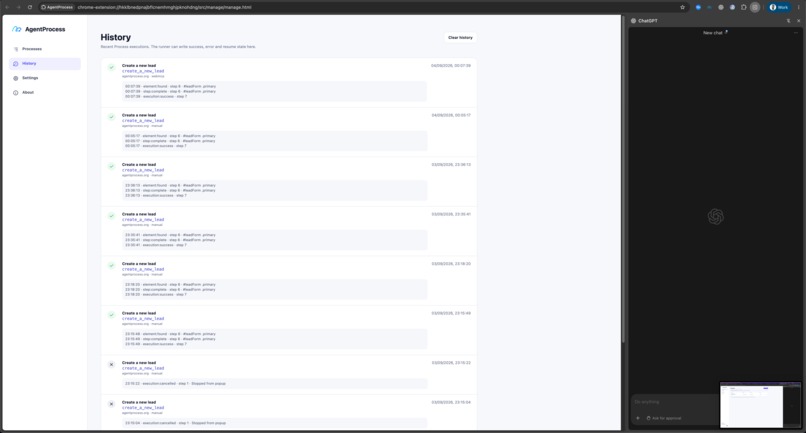Bookmark this page with the star icon
The image size is (806, 433).
[683, 7]
